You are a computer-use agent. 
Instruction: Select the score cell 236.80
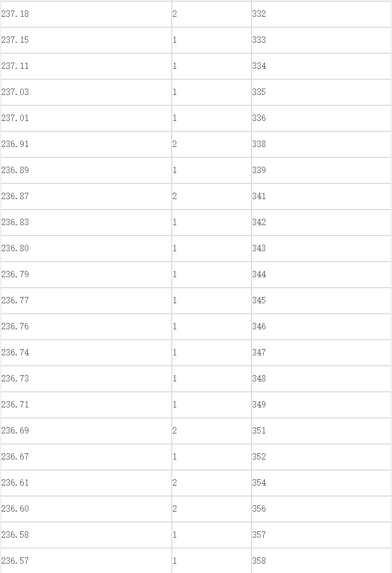click(x=86, y=248)
